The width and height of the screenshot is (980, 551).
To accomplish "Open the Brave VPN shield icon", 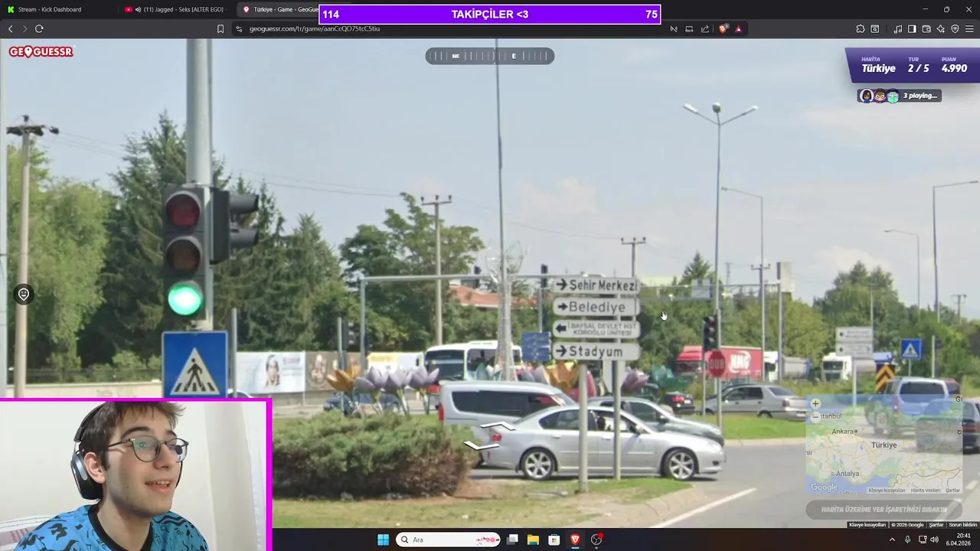I will (x=955, y=28).
